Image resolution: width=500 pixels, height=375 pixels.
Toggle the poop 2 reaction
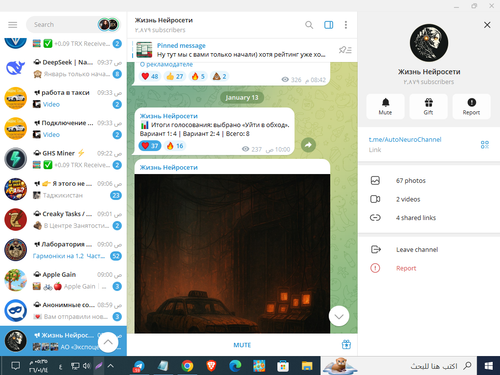pyautogui.click(x=220, y=76)
